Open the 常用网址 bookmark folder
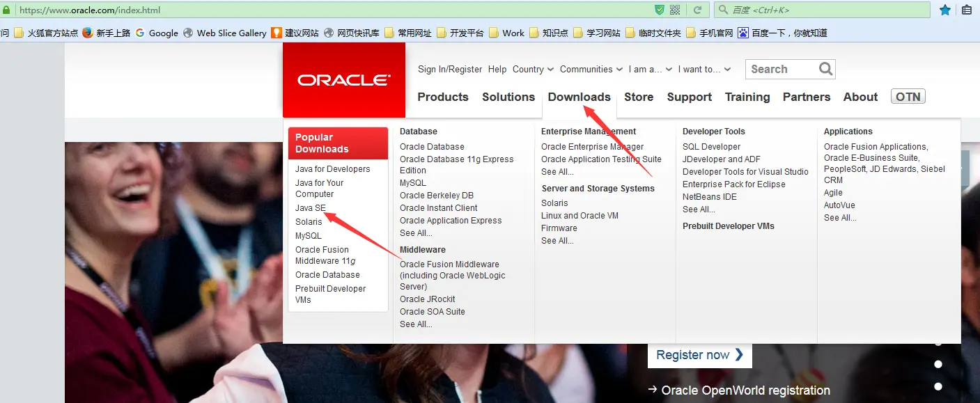The image size is (980, 403). point(407,33)
